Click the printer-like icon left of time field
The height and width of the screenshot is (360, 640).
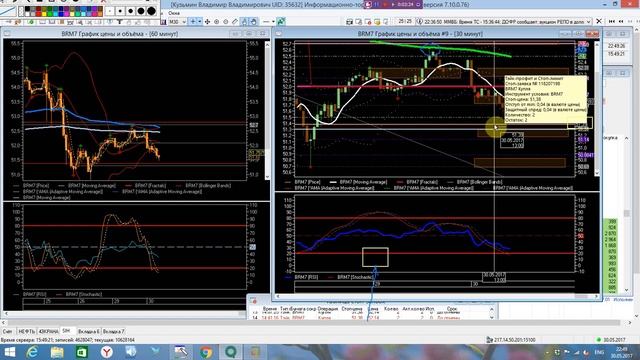click(349, 21)
